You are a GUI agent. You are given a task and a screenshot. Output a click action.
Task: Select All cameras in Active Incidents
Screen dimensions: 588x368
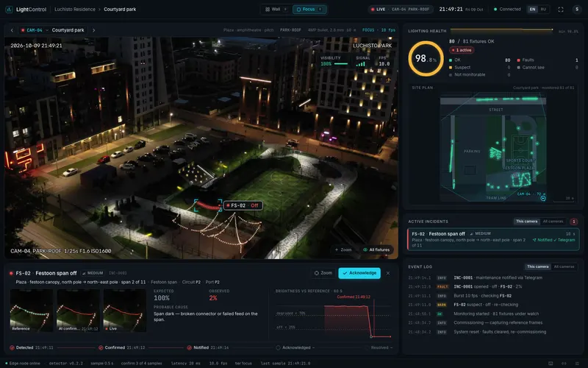click(x=553, y=222)
